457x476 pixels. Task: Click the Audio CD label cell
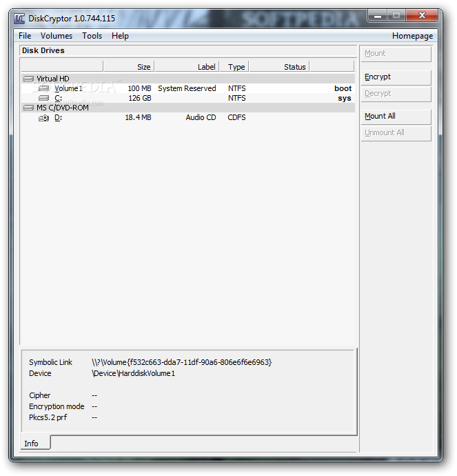201,117
